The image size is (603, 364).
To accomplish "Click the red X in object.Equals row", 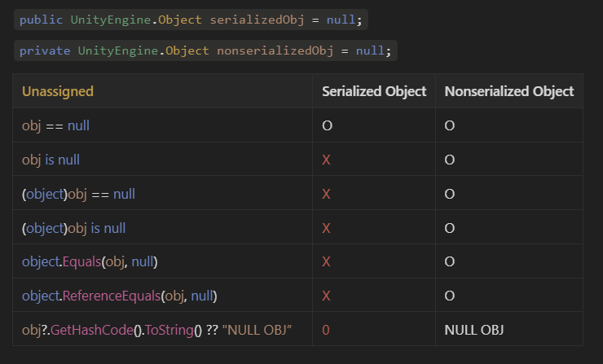I will point(326,261).
